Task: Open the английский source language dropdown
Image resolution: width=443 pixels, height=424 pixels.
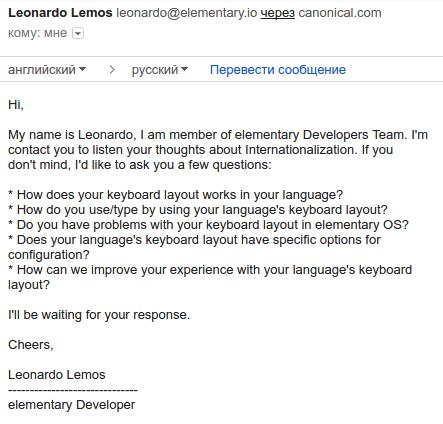Action: [47, 70]
